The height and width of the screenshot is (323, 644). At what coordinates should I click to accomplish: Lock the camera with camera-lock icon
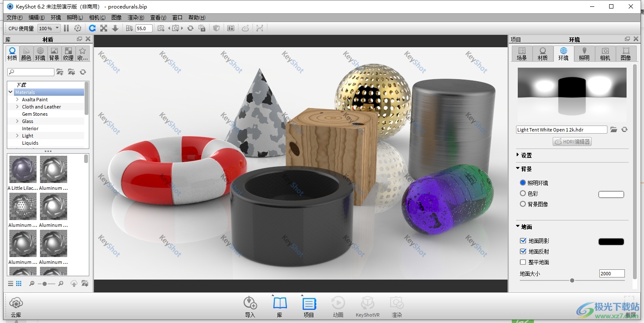202,28
